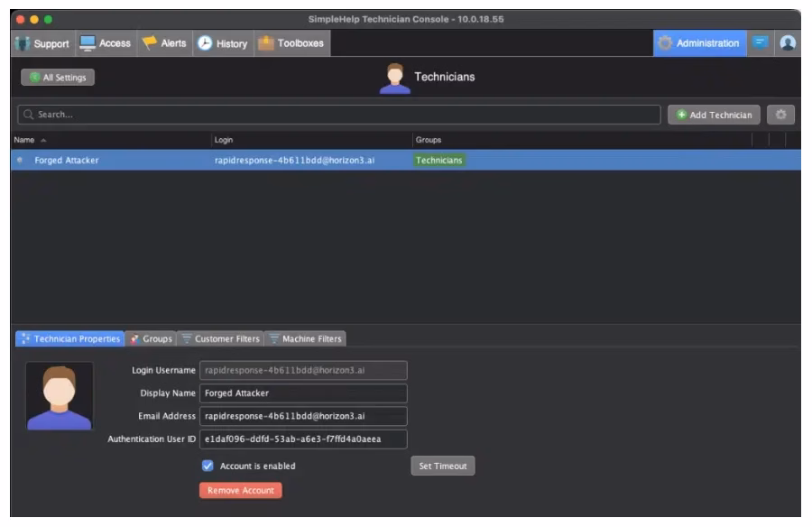This screenshot has width=812, height=527.
Task: Open the Alerts tab
Action: (x=165, y=43)
